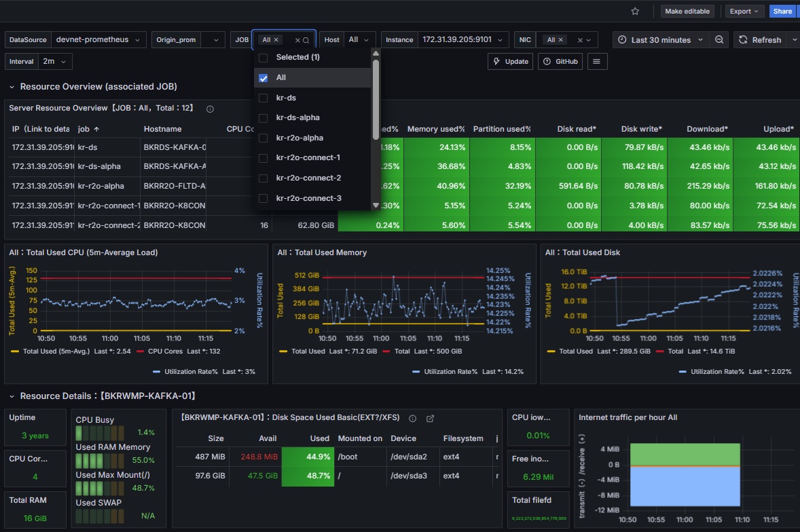The width and height of the screenshot is (800, 532).
Task: Open refresh interval dropdown arrow
Action: click(x=793, y=40)
